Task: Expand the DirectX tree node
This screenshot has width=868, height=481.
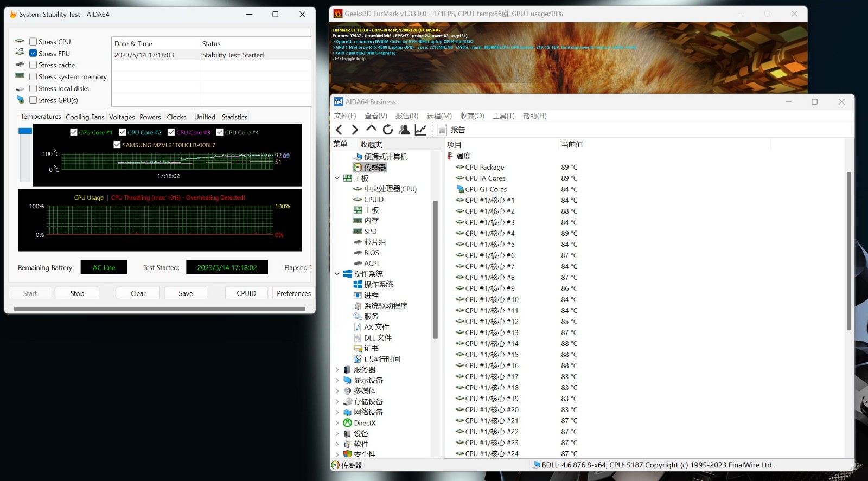Action: pyautogui.click(x=337, y=423)
